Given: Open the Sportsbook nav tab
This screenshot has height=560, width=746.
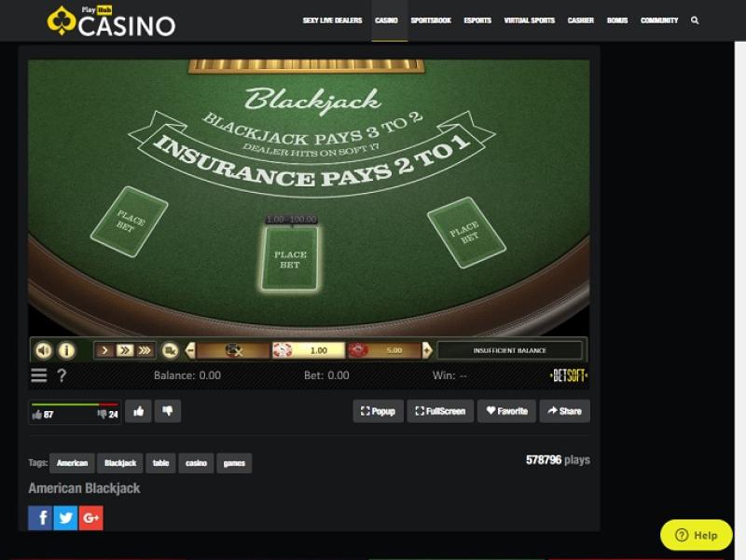Looking at the screenshot, I should pos(431,20).
